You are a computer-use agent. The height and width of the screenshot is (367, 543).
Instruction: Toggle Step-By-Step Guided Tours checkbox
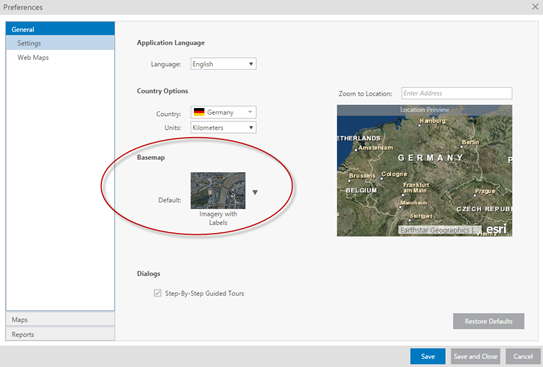click(x=158, y=293)
